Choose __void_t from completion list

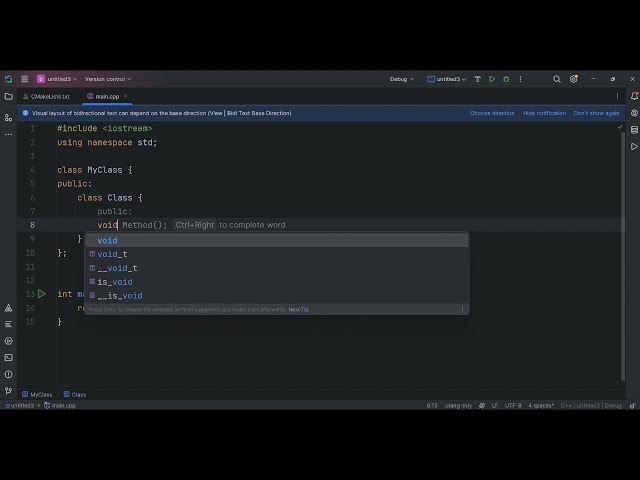[277, 268]
